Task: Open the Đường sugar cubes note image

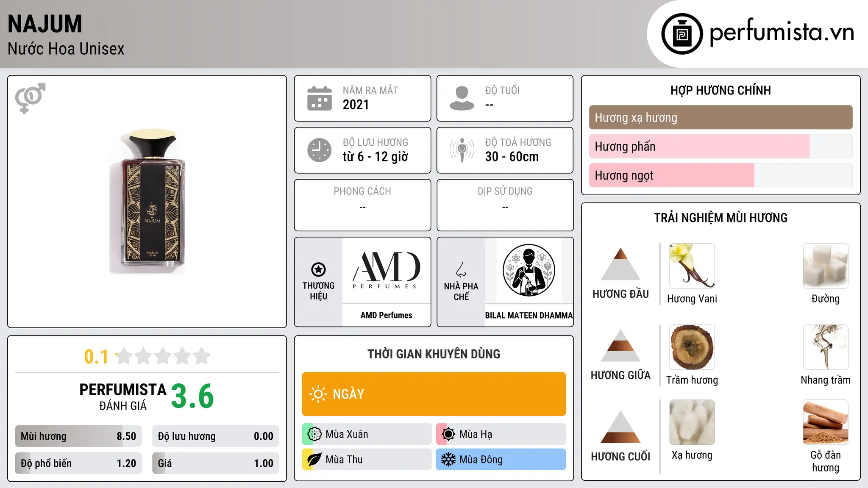Action: [826, 266]
